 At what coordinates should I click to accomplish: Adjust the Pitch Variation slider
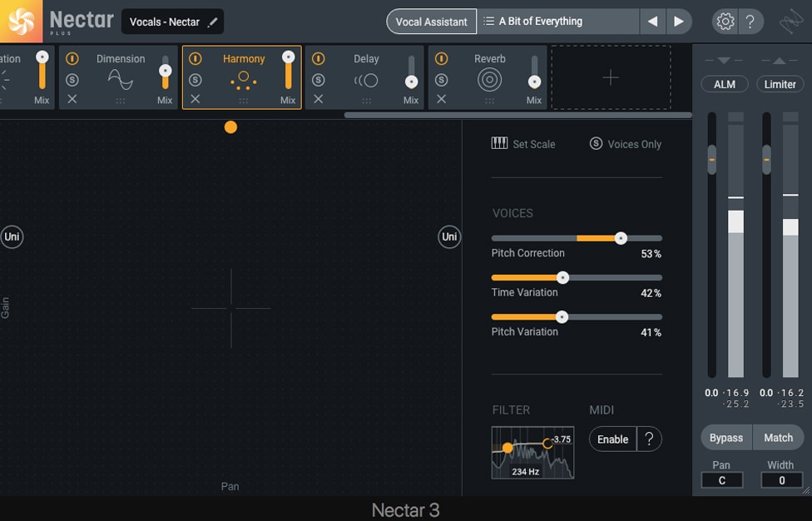562,317
